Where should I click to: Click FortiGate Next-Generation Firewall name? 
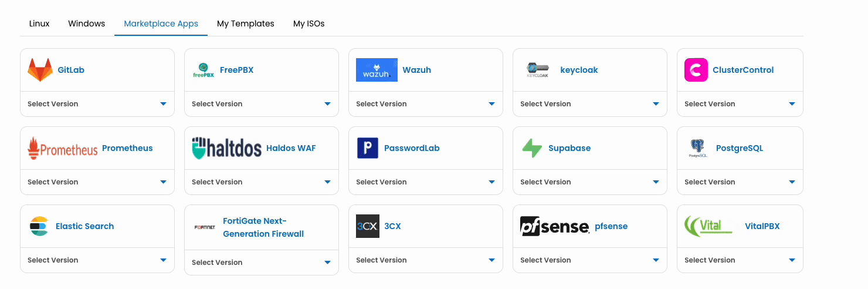263,227
